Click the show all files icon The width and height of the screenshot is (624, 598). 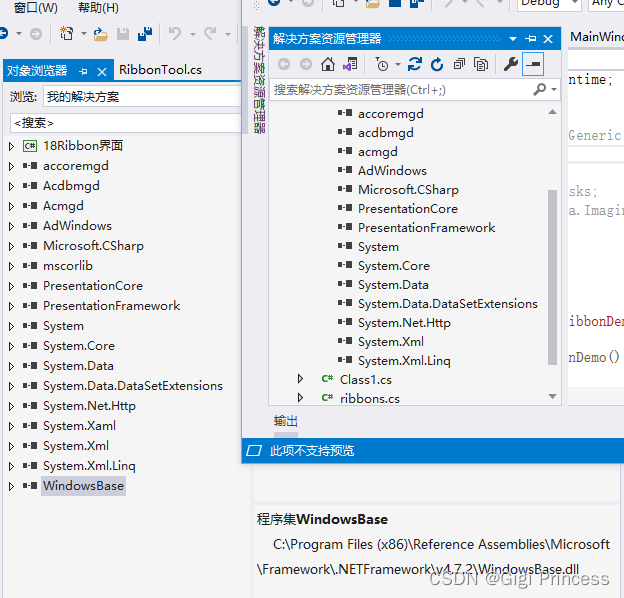point(481,64)
